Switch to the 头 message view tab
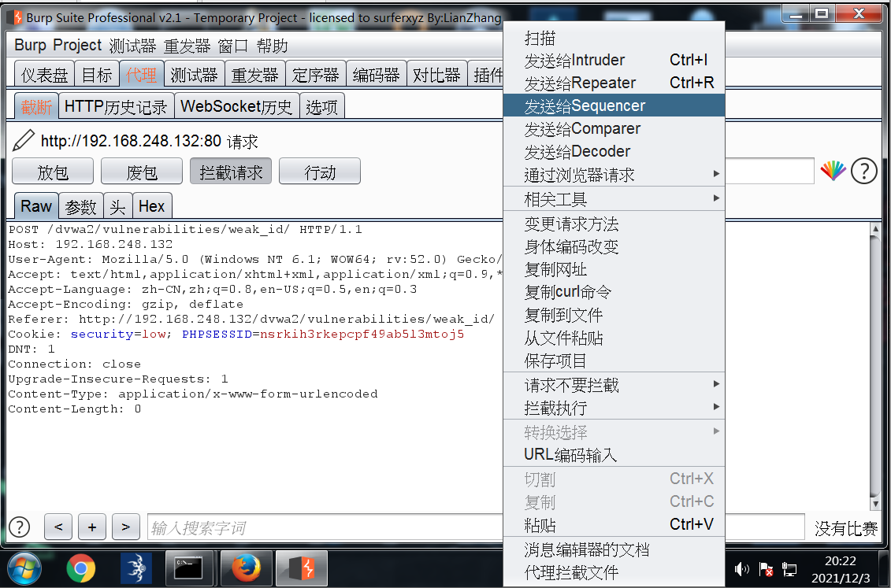 (x=117, y=206)
